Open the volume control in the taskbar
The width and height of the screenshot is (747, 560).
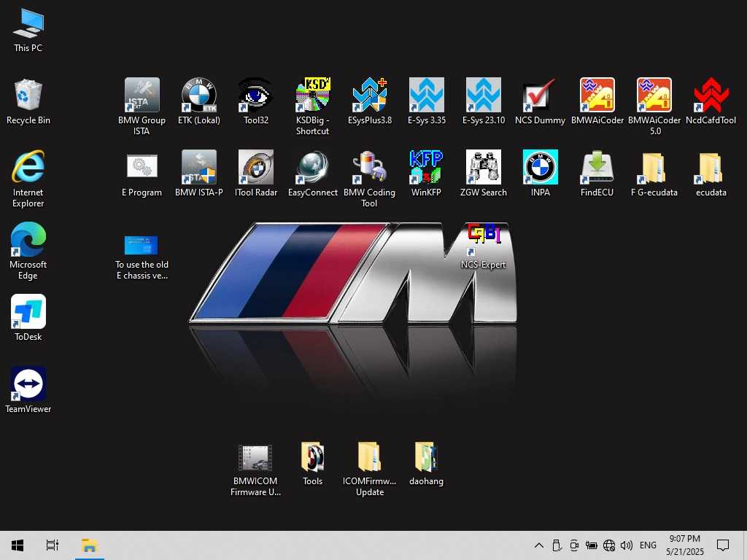[x=627, y=545]
